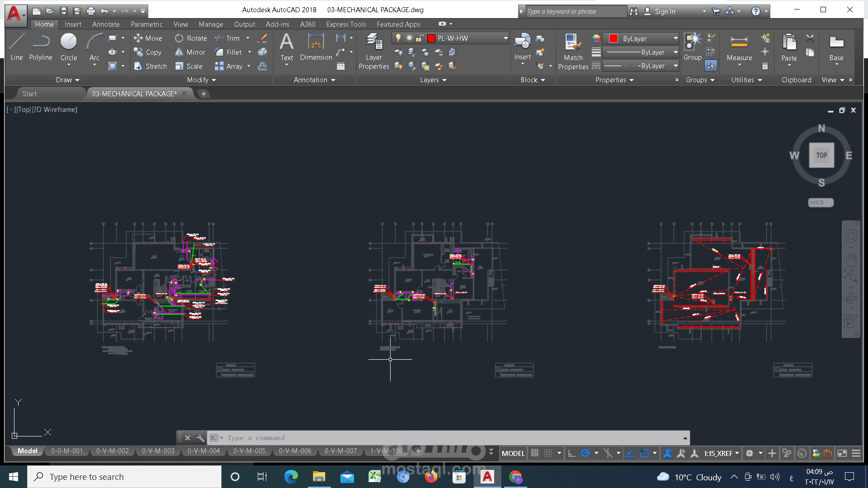868x488 pixels.
Task: Select the Line drawing tool
Action: (x=17, y=47)
